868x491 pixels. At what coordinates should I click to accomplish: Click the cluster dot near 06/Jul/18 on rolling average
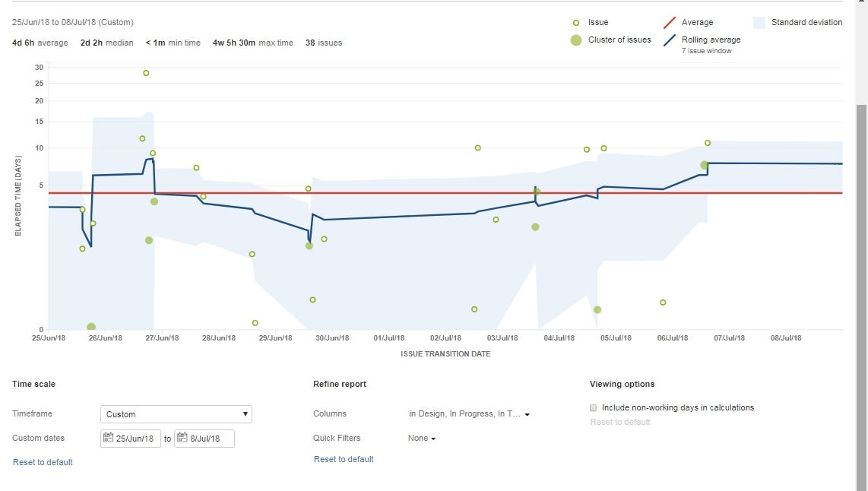coord(704,165)
